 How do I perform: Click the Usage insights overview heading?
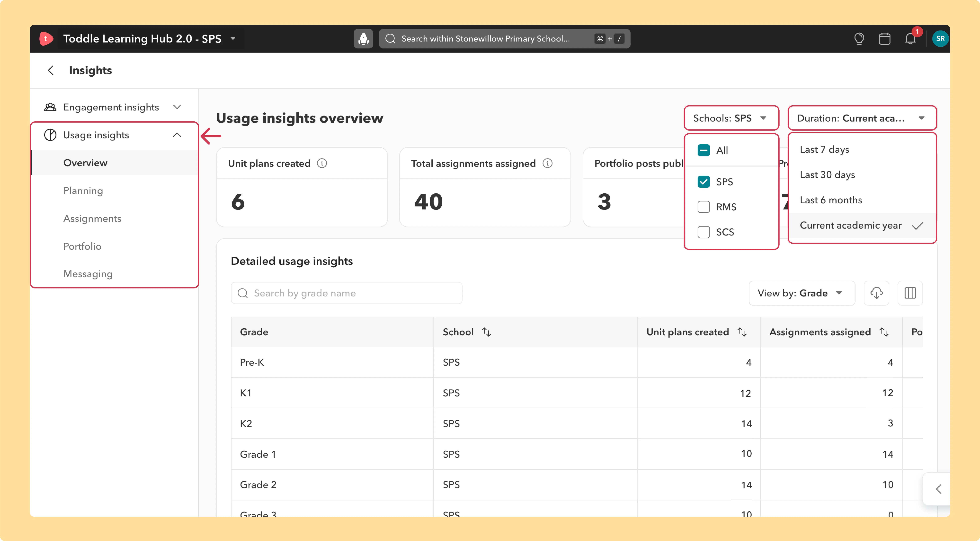click(x=300, y=118)
